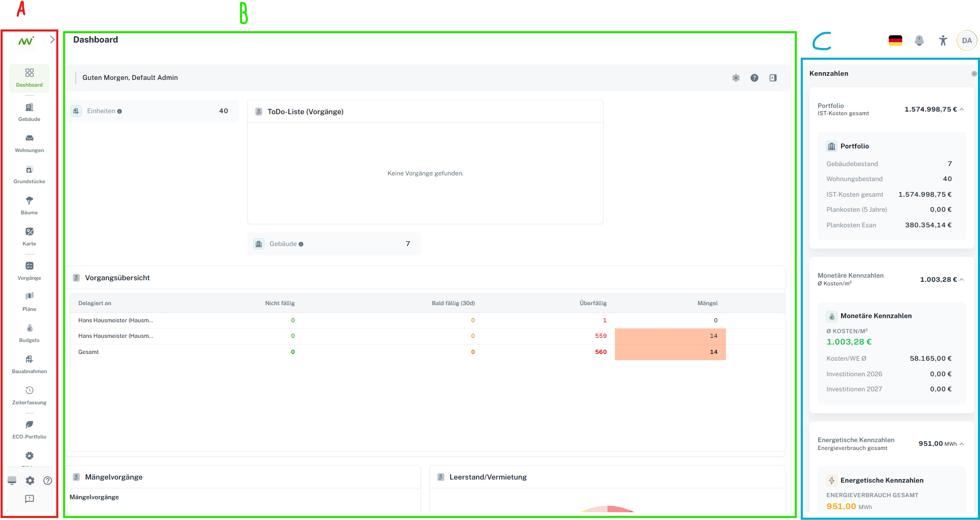Select Hans Hausmeister row with 1 overdue
This screenshot has width=980, height=520.
[427, 321]
